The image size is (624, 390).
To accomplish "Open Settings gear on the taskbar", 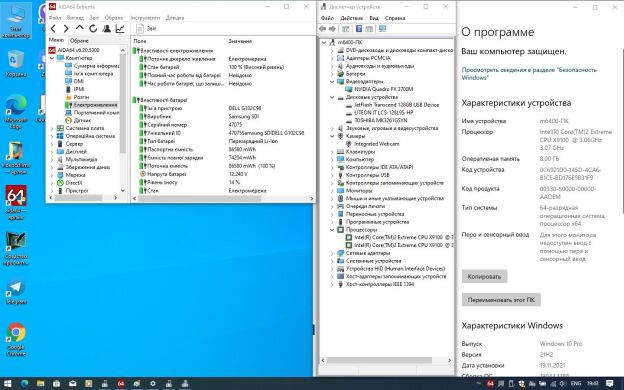I will click(x=153, y=384).
